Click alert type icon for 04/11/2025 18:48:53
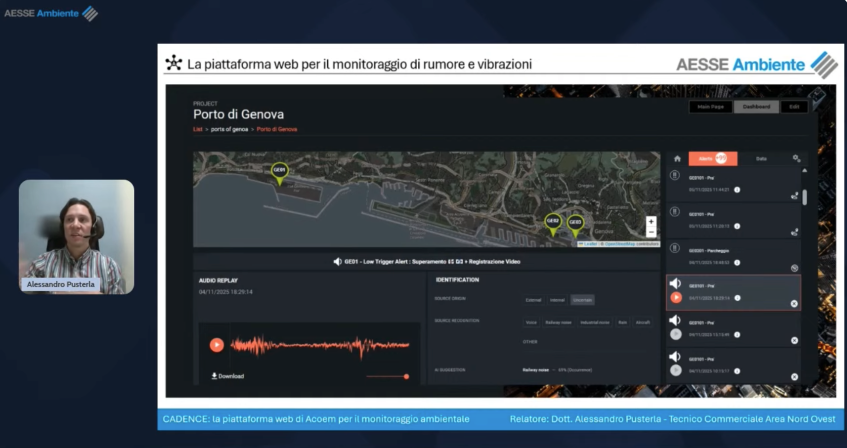 pos(675,248)
